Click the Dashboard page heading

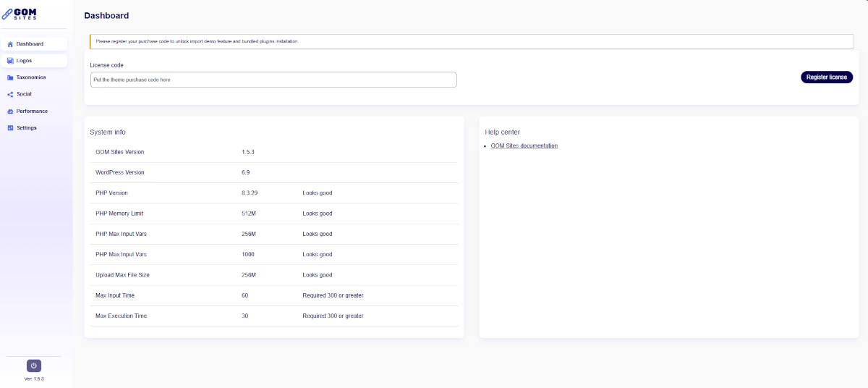pos(106,16)
